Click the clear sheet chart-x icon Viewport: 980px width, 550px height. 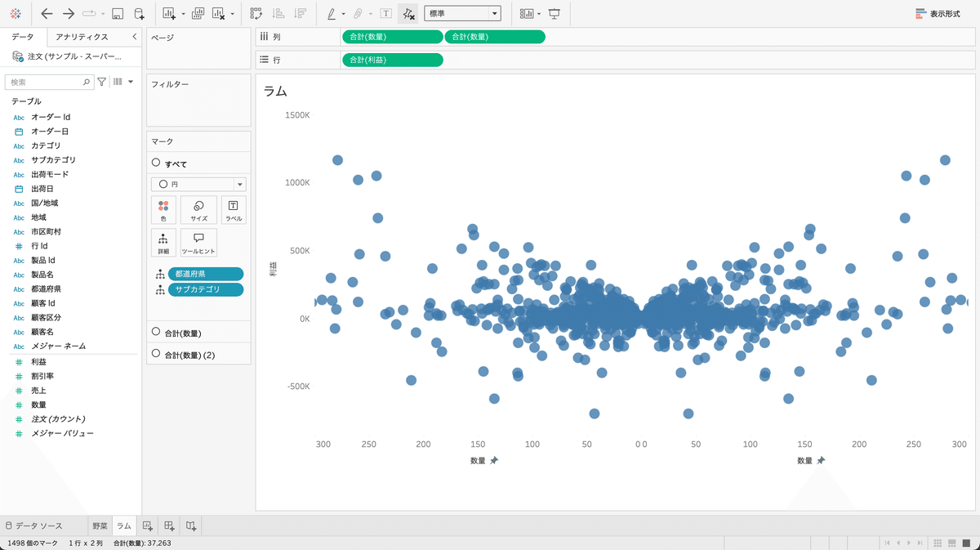coord(219,14)
